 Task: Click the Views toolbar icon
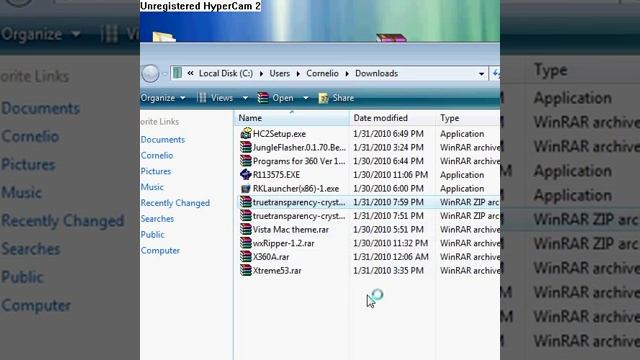click(x=202, y=98)
